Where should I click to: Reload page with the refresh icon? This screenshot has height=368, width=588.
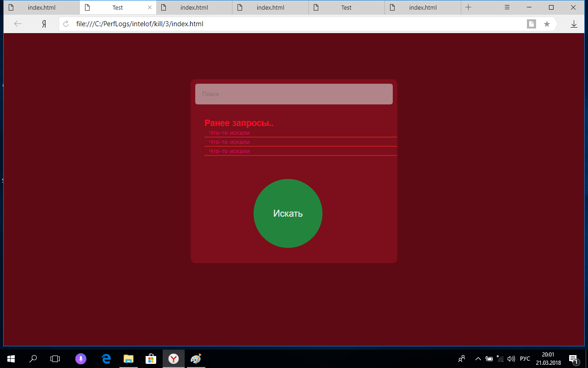66,24
